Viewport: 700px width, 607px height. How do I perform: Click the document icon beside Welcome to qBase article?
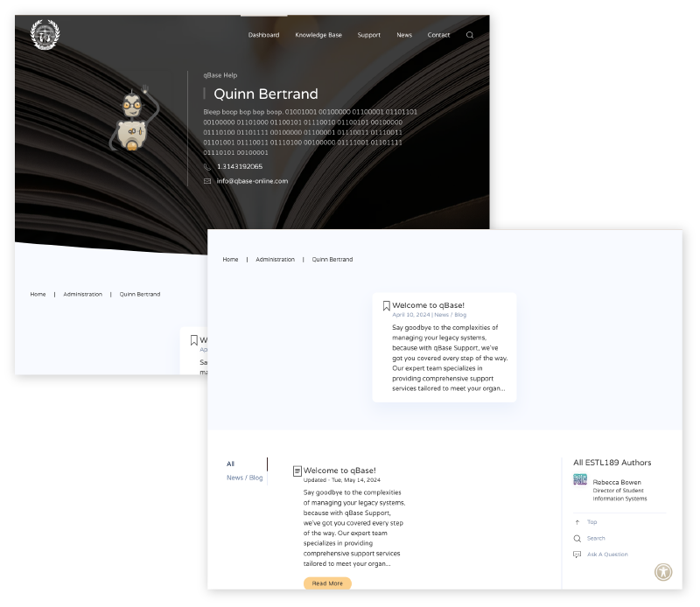[x=297, y=471]
